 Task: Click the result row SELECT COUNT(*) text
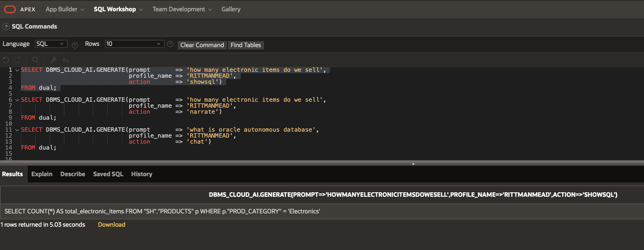pyautogui.click(x=162, y=211)
